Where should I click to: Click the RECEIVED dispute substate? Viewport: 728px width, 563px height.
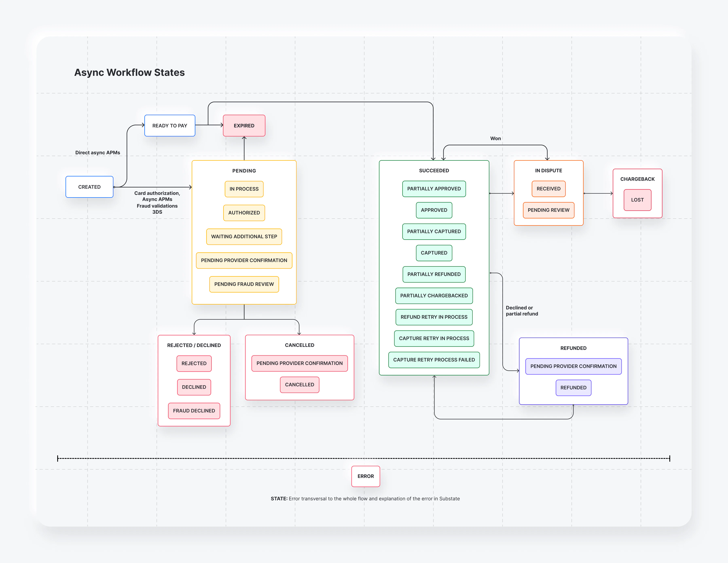coord(548,189)
